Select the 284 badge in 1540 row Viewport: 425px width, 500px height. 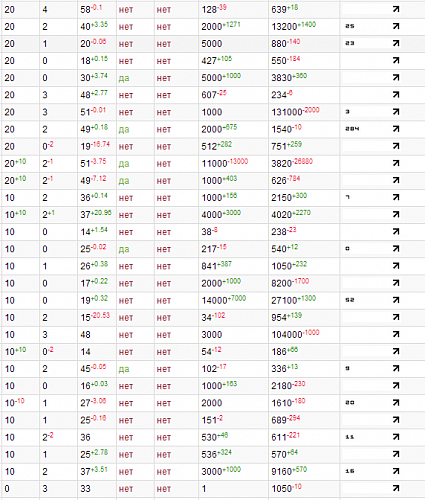click(x=352, y=129)
